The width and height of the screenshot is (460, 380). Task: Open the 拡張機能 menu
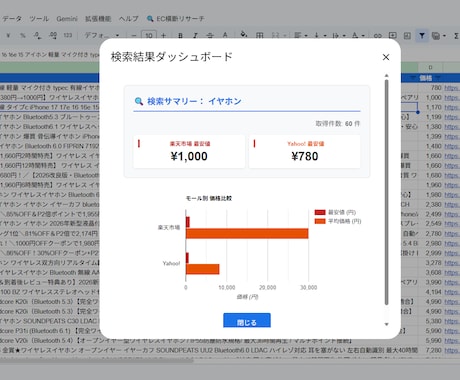coord(98,19)
